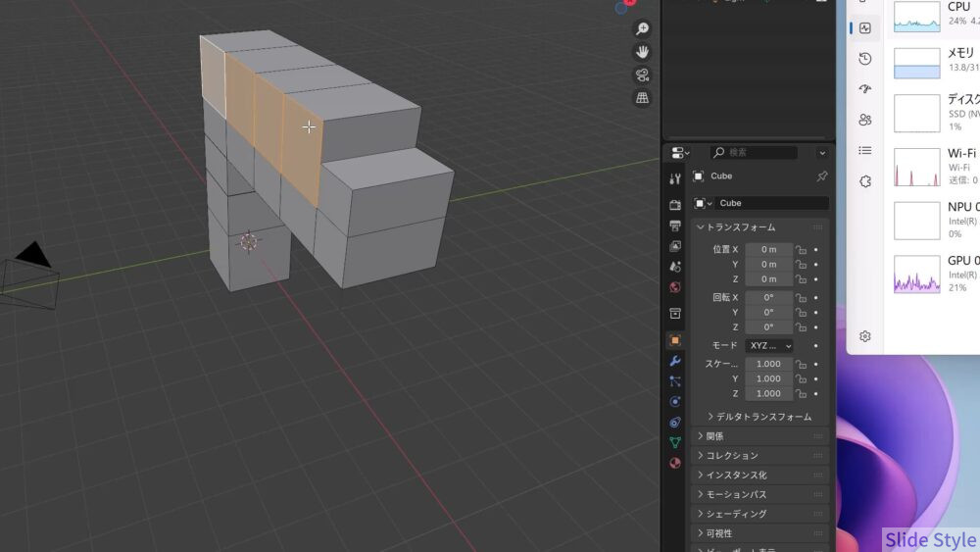The height and width of the screenshot is (552, 980).
Task: Open the World properties tab
Action: pyautogui.click(x=675, y=287)
